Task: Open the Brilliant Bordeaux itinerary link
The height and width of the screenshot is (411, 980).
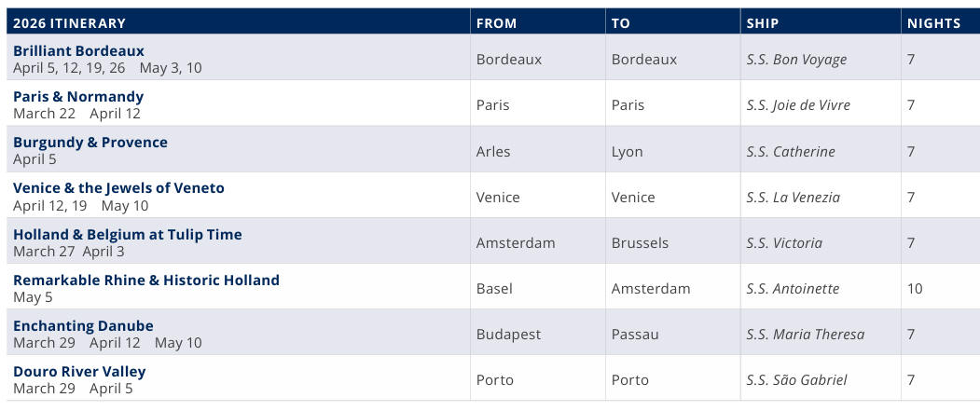Action: tap(78, 51)
